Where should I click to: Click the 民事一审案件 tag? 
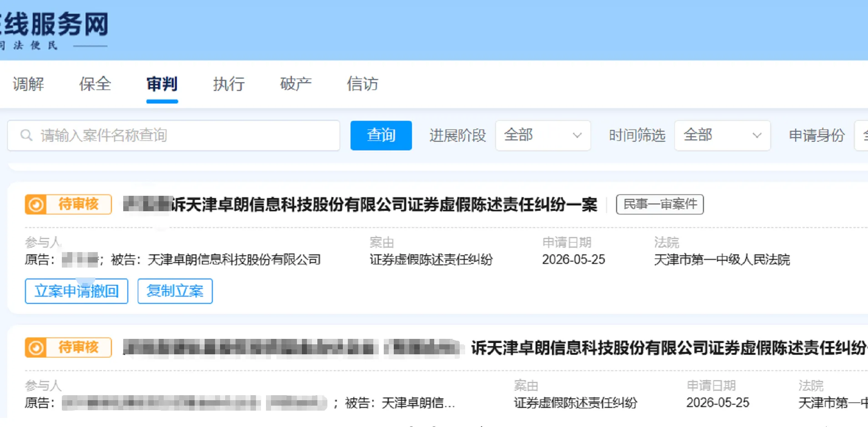pyautogui.click(x=660, y=204)
